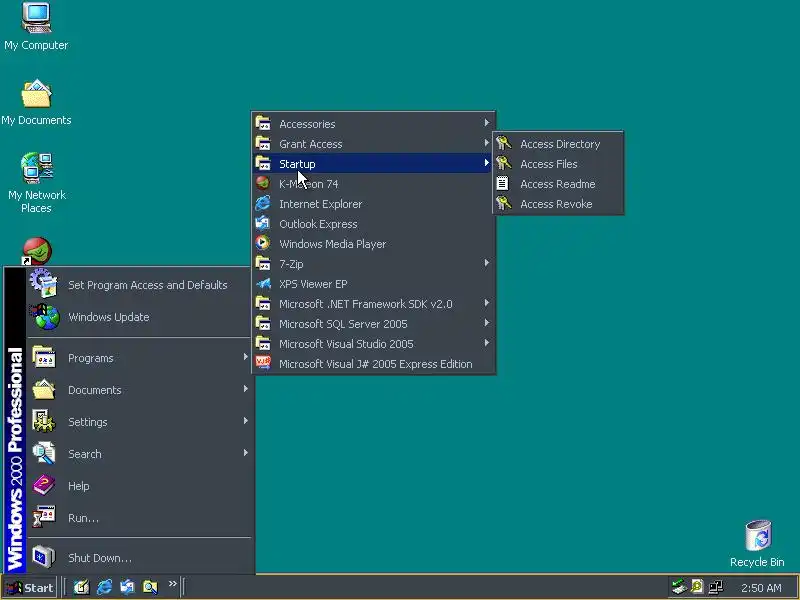Click Access Files in the submenu
The width and height of the screenshot is (800, 600).
point(558,164)
